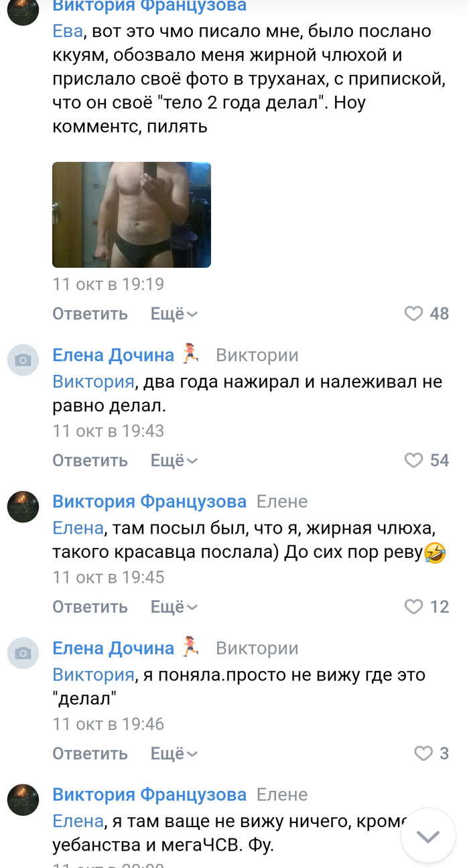
Task: Tap the scroll-down chevron floating button
Action: pos(427,836)
